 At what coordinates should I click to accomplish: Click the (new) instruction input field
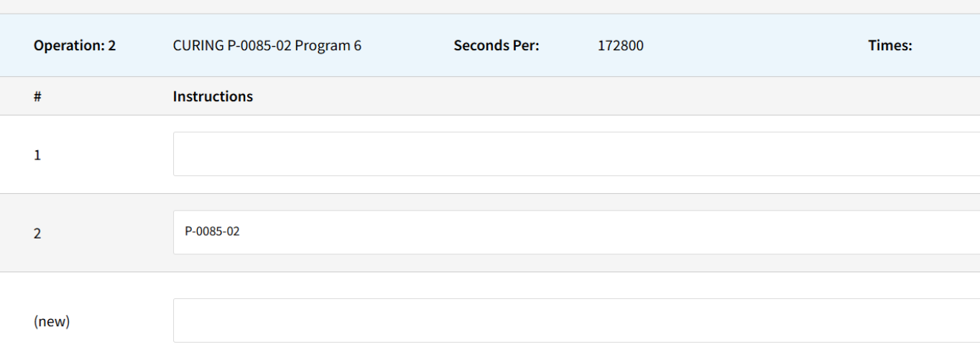point(576,320)
